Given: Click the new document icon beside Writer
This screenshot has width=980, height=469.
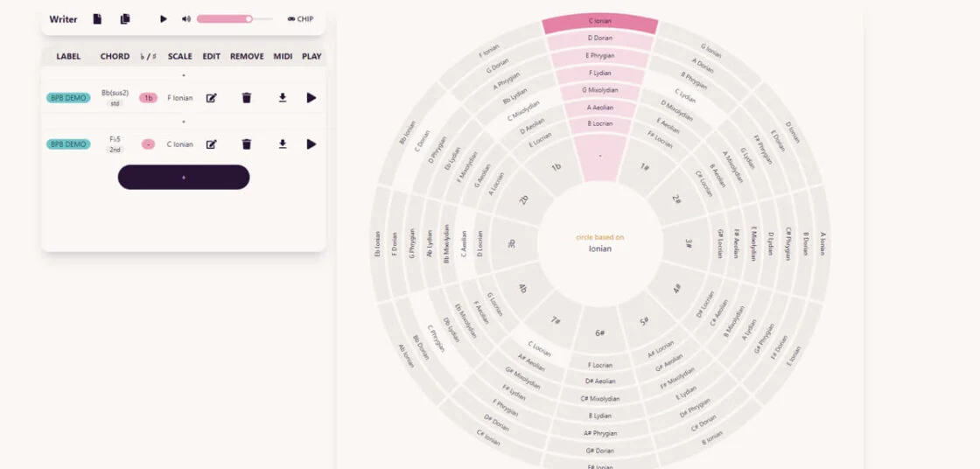Looking at the screenshot, I should (x=97, y=18).
